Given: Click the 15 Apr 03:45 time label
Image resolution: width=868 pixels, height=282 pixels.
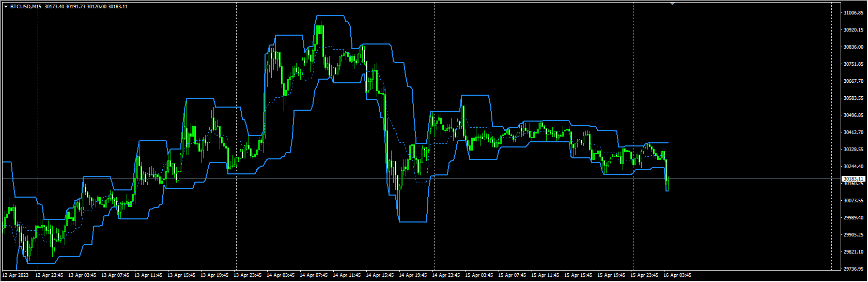Looking at the screenshot, I should pyautogui.click(x=479, y=275).
